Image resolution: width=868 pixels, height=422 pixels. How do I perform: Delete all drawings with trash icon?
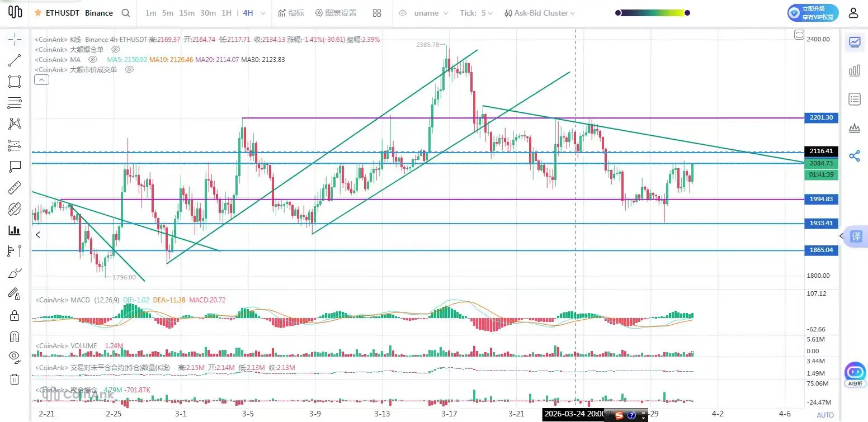pos(15,379)
